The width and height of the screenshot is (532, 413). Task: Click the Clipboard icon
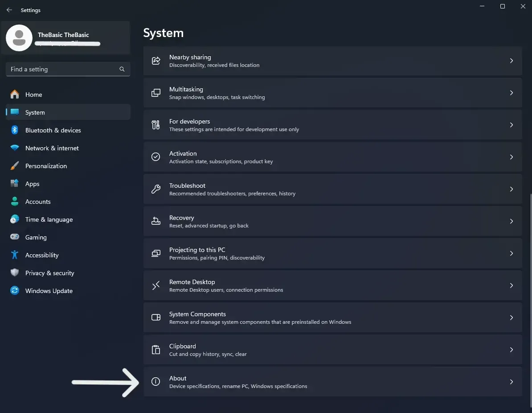click(x=156, y=350)
